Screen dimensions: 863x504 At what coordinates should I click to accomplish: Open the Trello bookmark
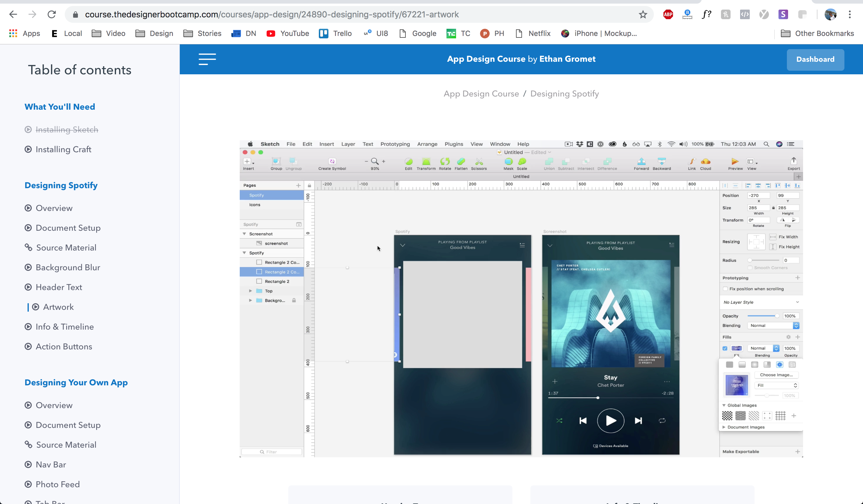coord(335,34)
